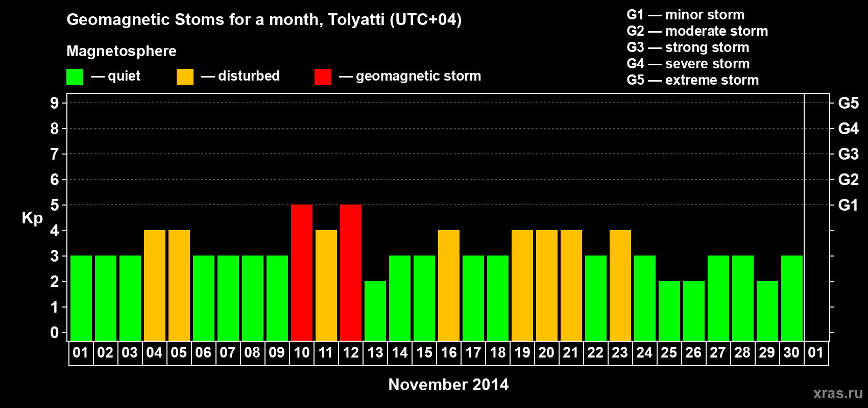Click the green bar for day 30
The height and width of the screenshot is (408, 868).
(x=792, y=298)
